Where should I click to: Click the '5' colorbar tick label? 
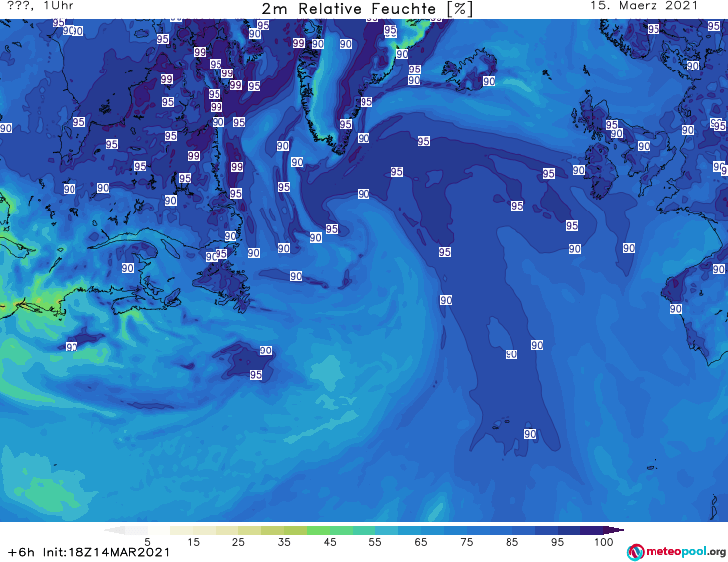(x=147, y=542)
